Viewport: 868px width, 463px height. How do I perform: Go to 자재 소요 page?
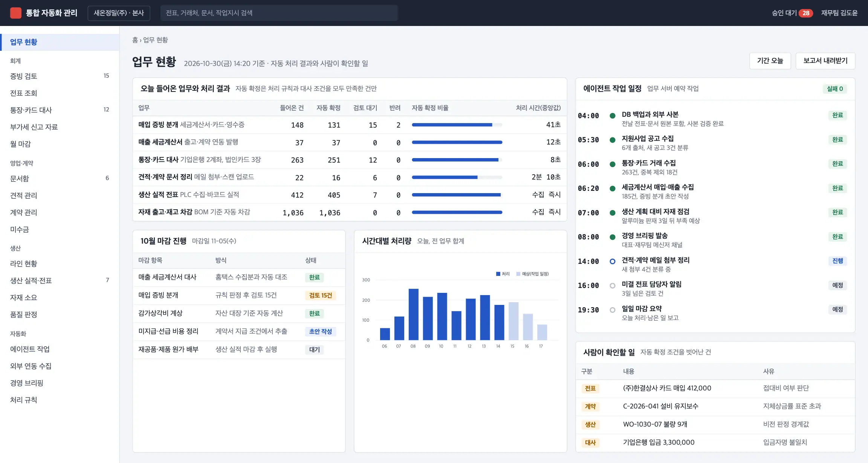pos(60,297)
